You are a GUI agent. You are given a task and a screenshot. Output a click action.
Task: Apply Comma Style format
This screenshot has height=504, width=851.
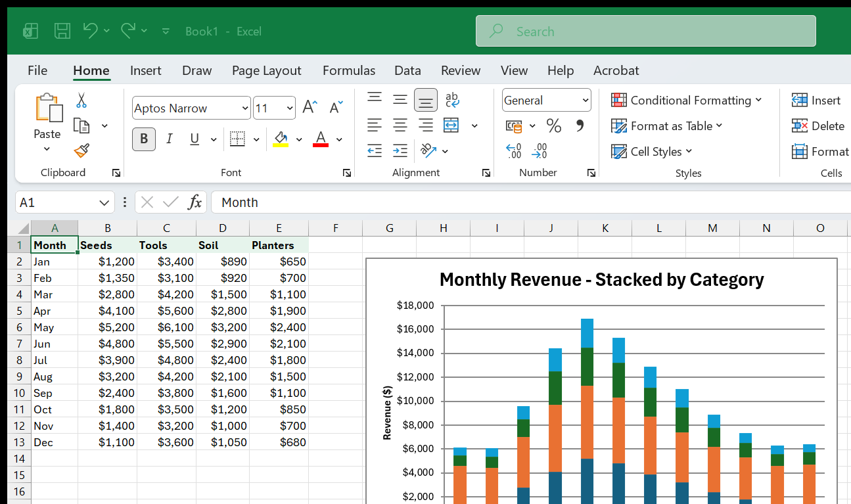pyautogui.click(x=580, y=126)
